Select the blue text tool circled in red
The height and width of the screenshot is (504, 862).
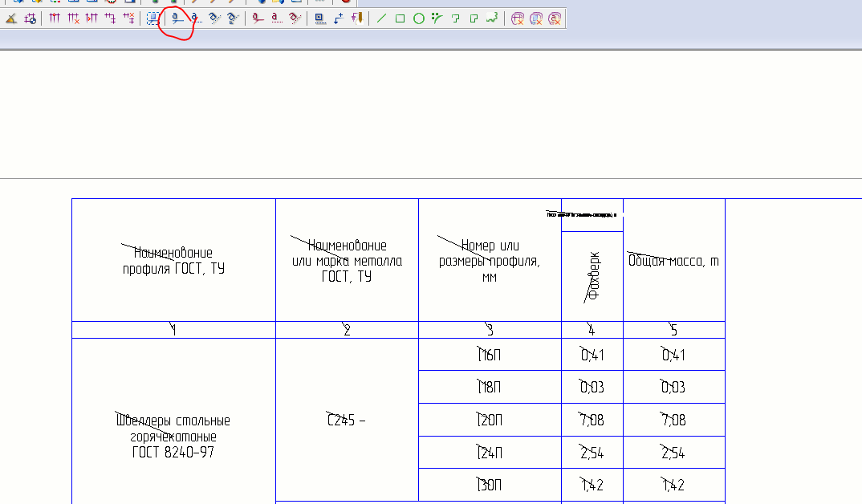177,18
